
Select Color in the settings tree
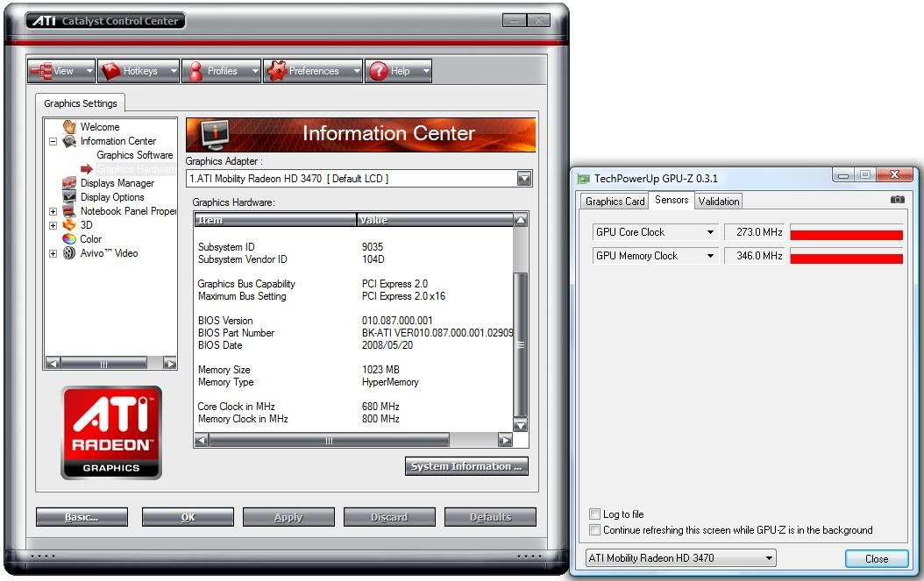91,239
